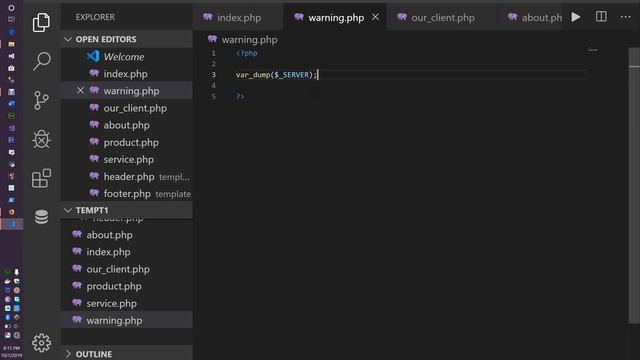The width and height of the screenshot is (640, 360).
Task: Switch to the index.php tab
Action: pos(238,18)
